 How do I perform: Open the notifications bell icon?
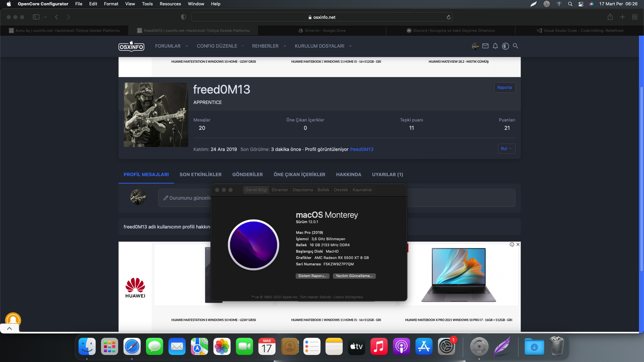495,46
